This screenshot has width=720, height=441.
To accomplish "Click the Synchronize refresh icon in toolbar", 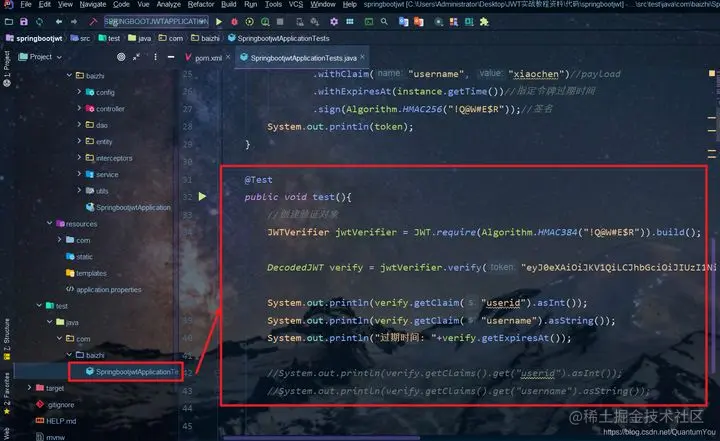I will click(39, 22).
